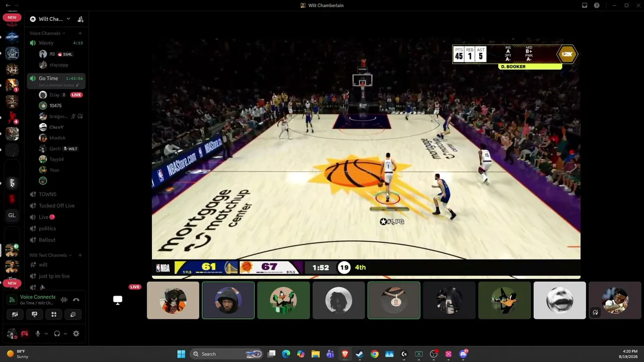This screenshot has width=644, height=362.
Task: Open Brave browser from the taskbar
Action: pos(345,354)
